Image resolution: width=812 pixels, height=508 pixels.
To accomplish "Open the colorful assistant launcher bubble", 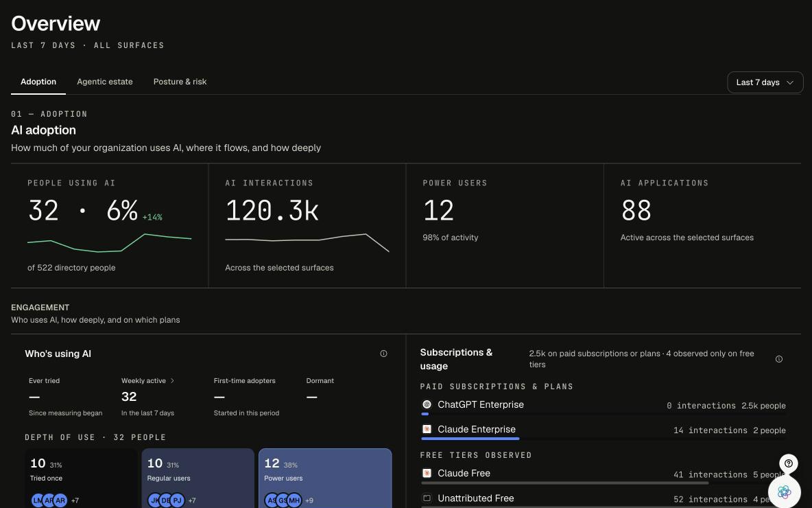I will pyautogui.click(x=785, y=492).
